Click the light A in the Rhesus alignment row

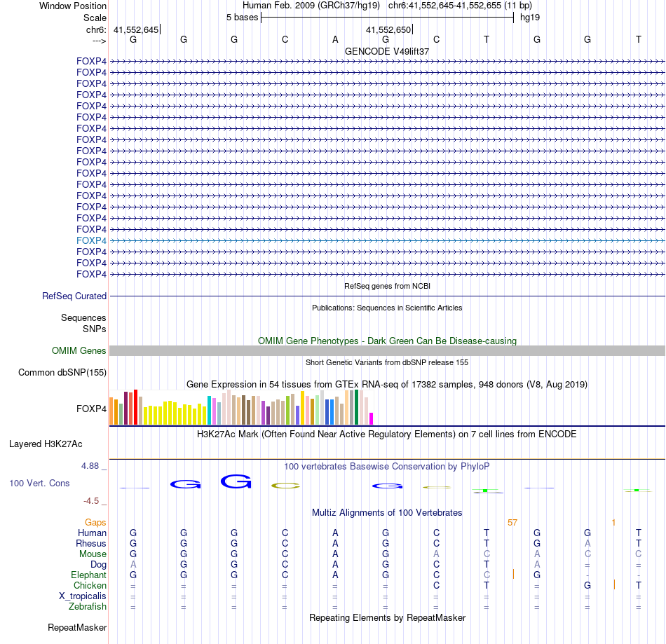tap(587, 543)
